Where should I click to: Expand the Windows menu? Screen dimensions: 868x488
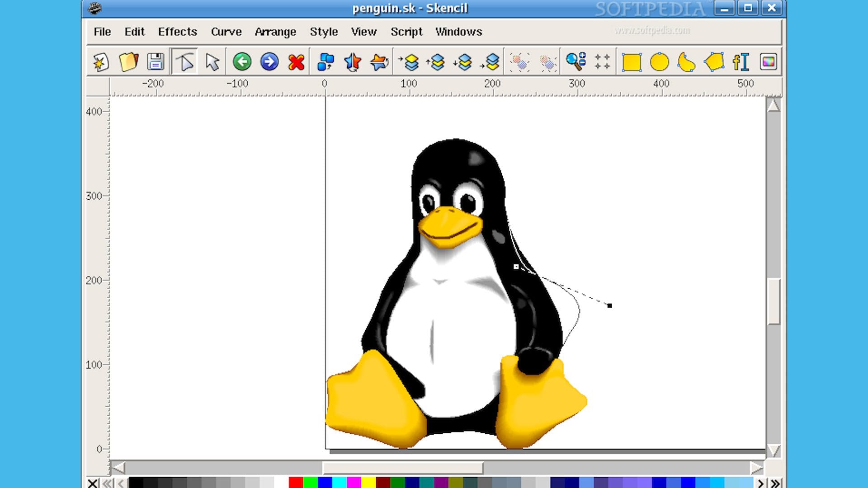[x=458, y=32]
